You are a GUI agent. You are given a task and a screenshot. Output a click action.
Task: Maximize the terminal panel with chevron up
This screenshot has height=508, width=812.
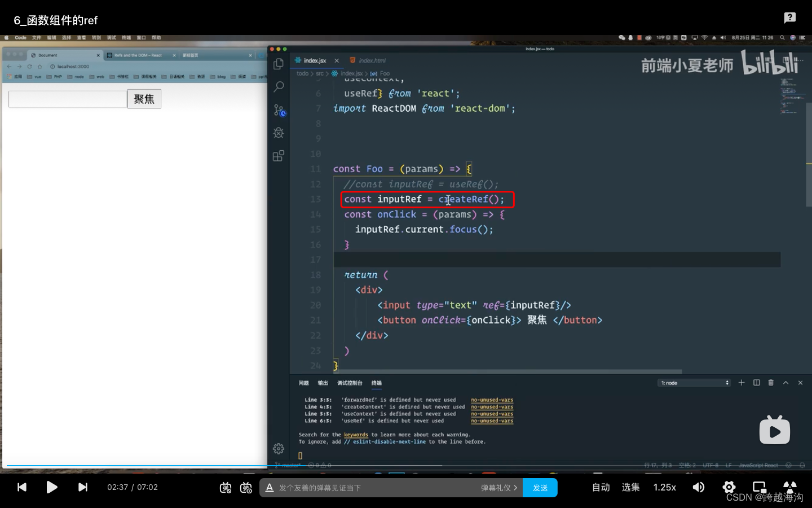tap(785, 383)
